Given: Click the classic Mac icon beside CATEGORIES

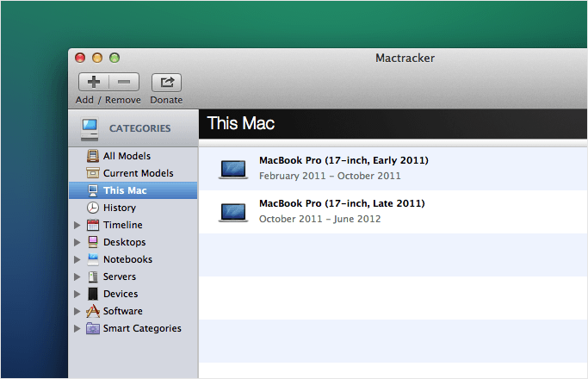Looking at the screenshot, I should [90, 129].
